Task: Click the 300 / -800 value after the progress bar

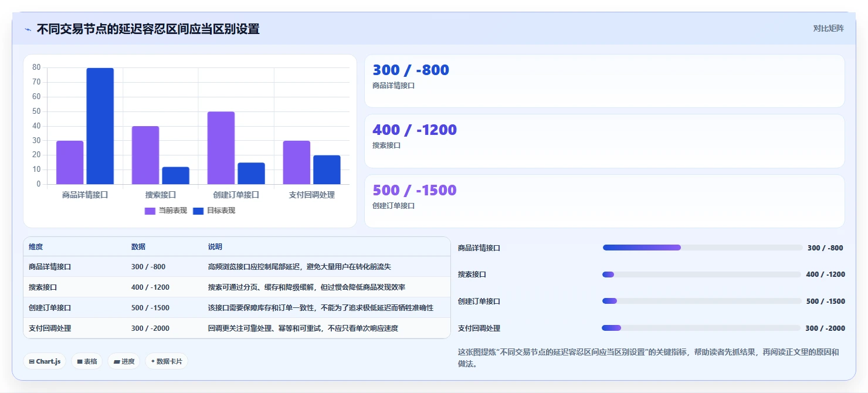Action: [x=825, y=248]
